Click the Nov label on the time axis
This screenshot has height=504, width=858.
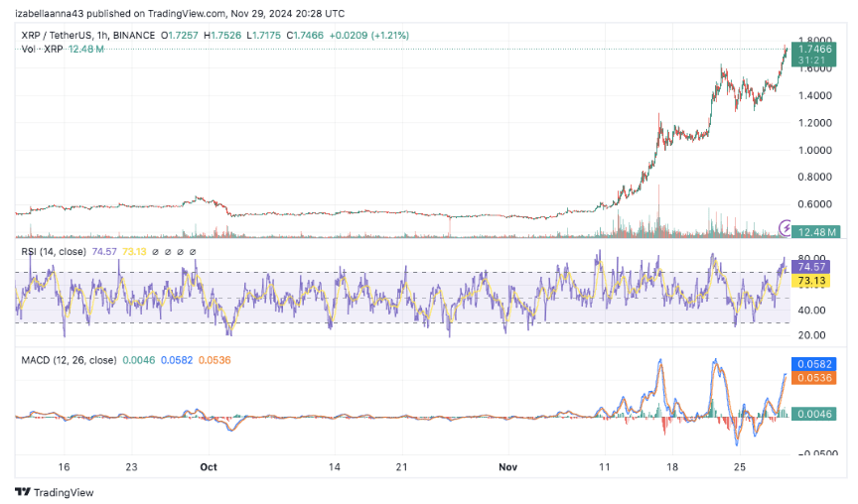[x=507, y=467]
